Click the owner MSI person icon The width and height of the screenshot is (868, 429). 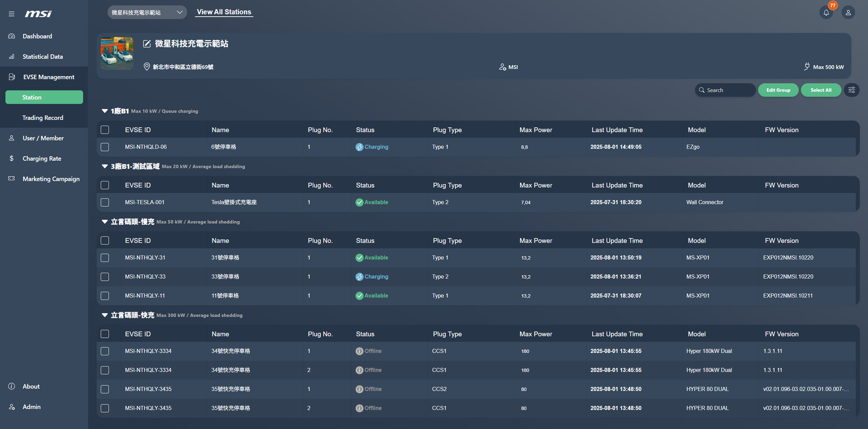[x=502, y=67]
